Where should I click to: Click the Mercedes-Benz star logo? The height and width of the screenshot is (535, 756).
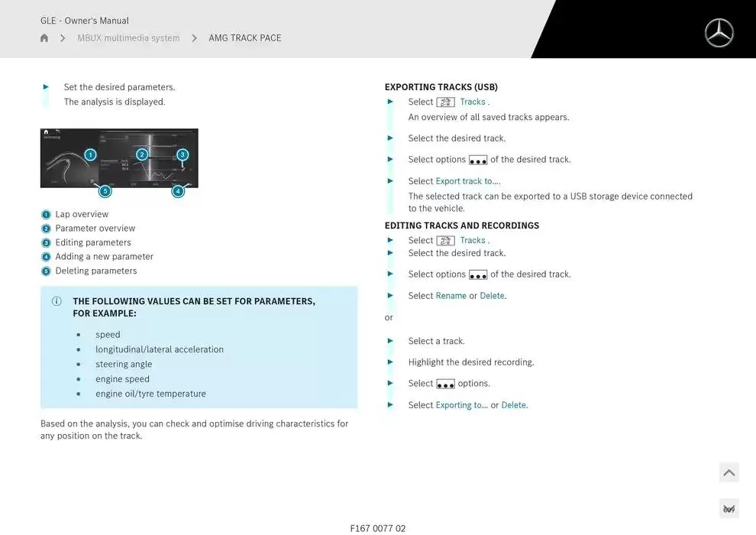[719, 33]
